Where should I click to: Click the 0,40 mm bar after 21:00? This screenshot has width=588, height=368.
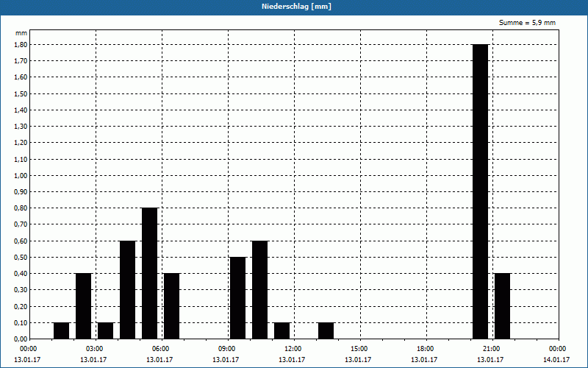point(503,306)
